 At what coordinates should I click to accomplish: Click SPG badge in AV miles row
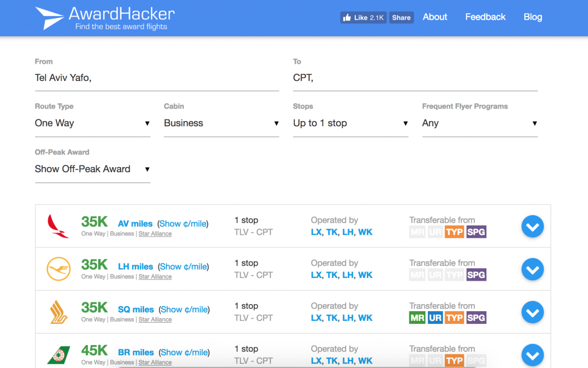[476, 232]
